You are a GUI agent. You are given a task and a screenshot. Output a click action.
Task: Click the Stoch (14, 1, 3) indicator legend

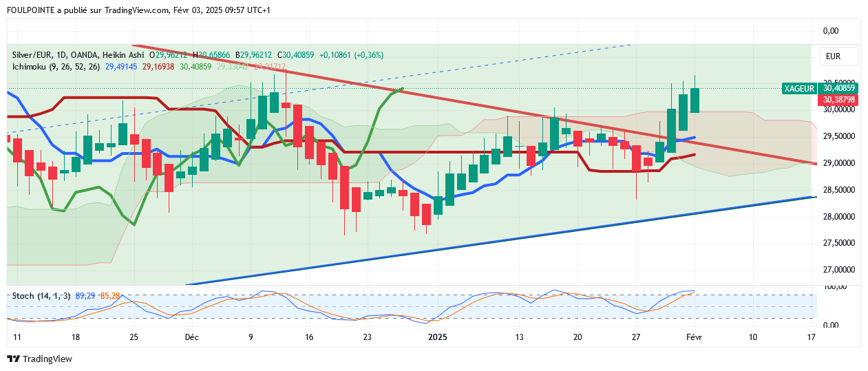pyautogui.click(x=40, y=295)
